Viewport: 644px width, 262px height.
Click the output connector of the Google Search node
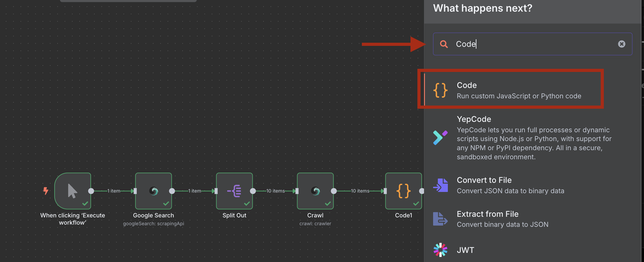[x=172, y=191]
